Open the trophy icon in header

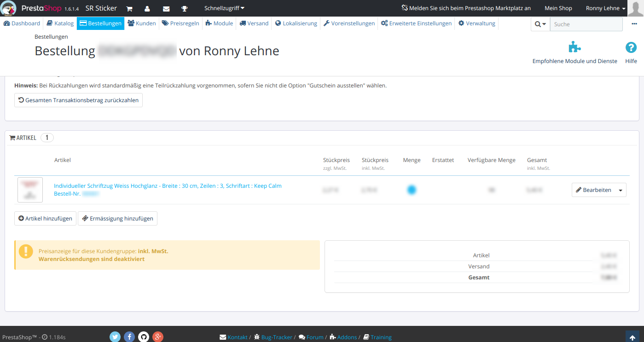click(x=185, y=8)
